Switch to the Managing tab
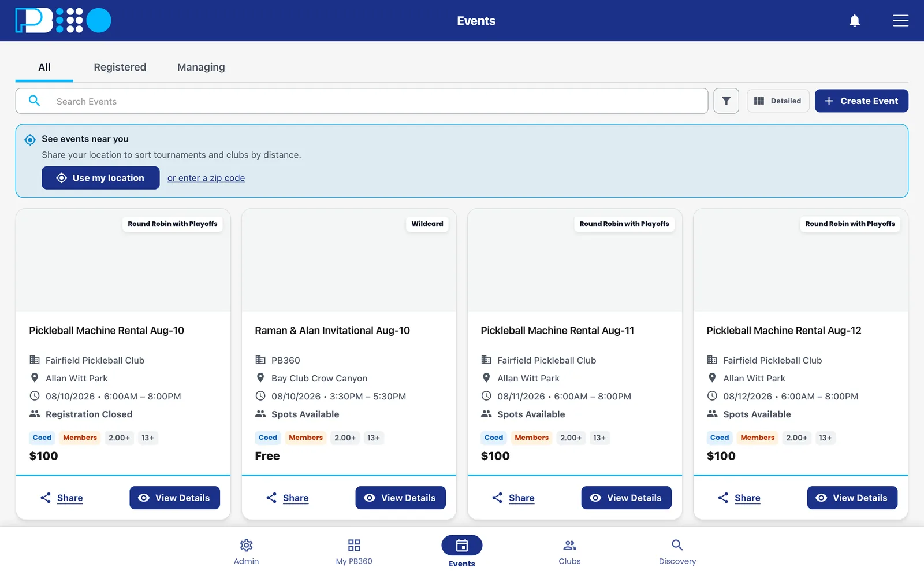924x578 pixels. point(201,67)
